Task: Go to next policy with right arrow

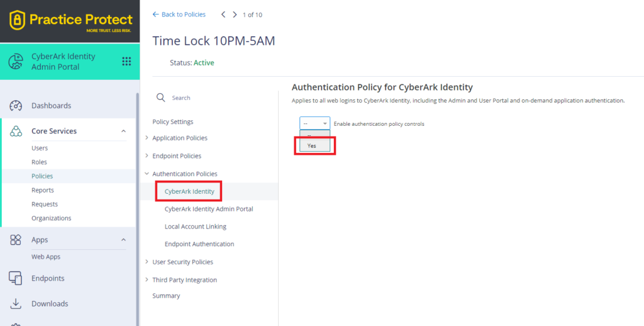Action: 235,14
